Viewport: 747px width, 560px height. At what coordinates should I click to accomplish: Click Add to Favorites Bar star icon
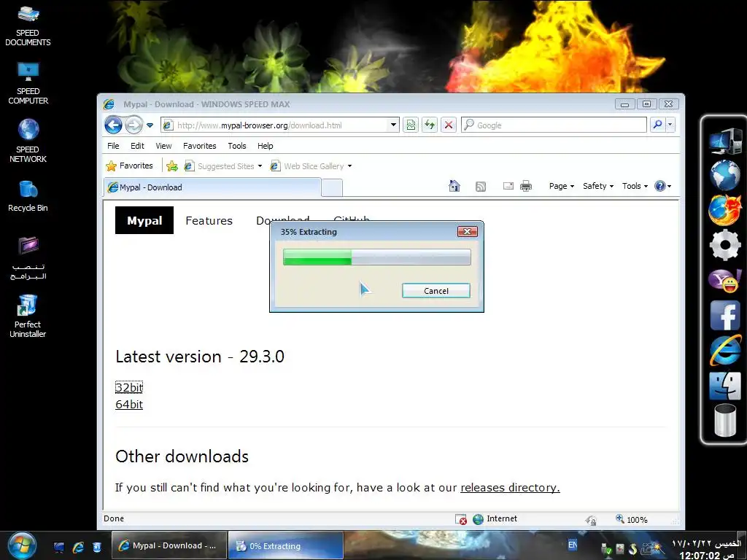[172, 166]
